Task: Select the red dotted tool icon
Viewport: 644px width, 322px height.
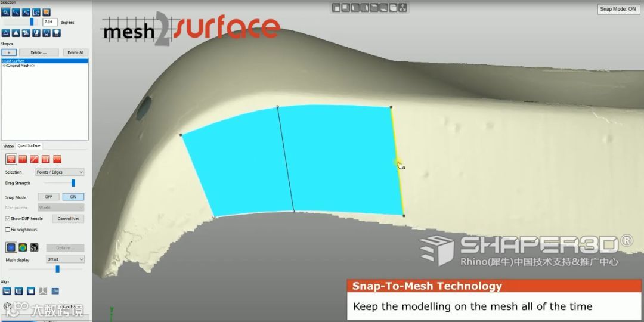Action: tap(57, 159)
